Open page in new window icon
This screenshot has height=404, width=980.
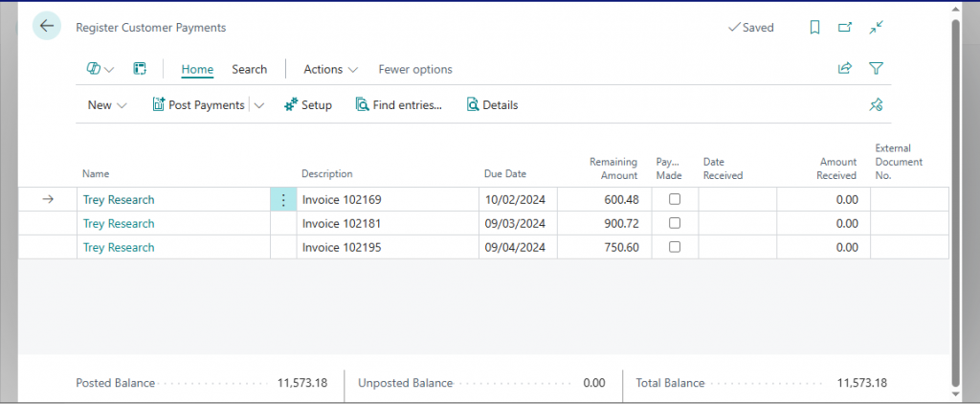(845, 28)
